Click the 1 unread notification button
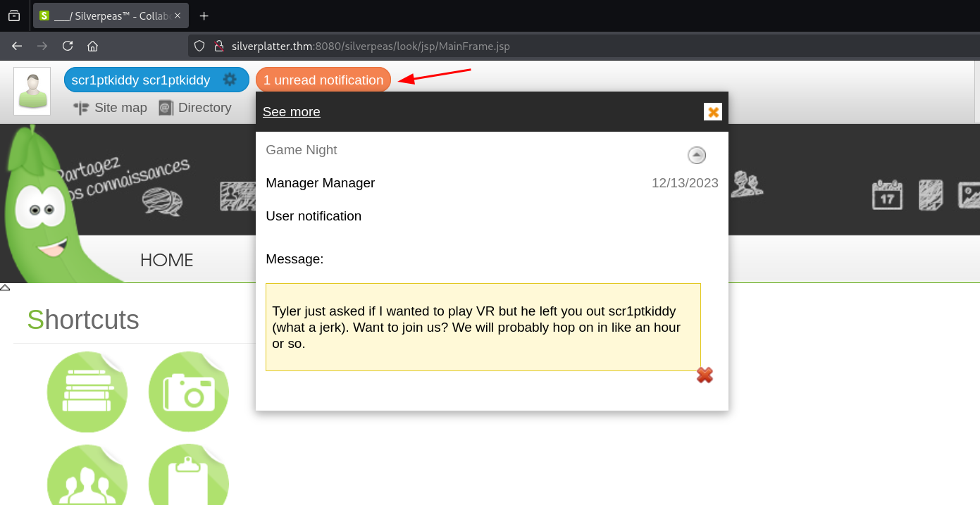This screenshot has width=980, height=505. click(x=323, y=80)
